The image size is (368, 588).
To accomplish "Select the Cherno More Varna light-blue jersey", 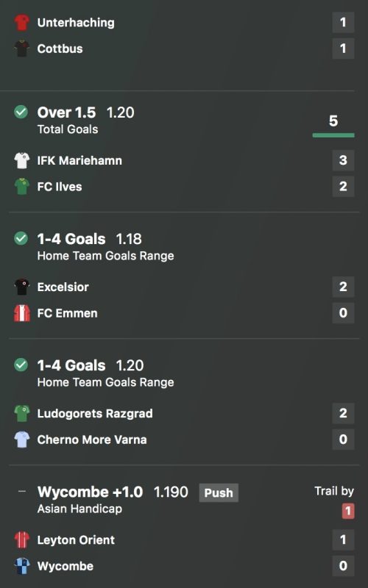I will point(22,440).
